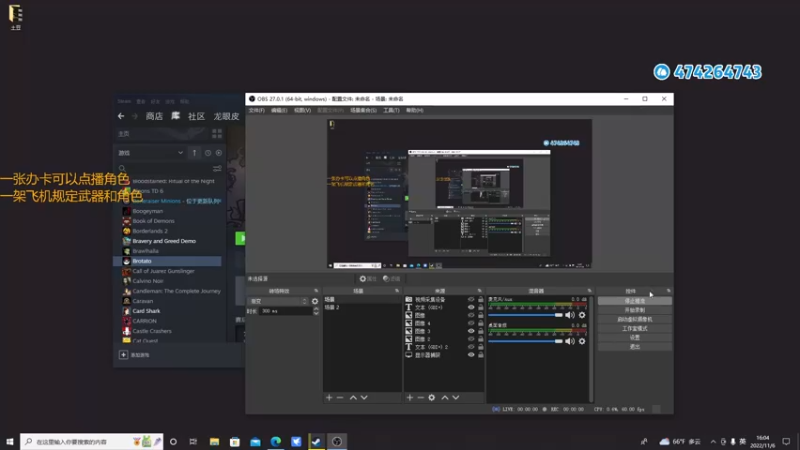
Task: Move scene down in scenes list
Action: [364, 397]
